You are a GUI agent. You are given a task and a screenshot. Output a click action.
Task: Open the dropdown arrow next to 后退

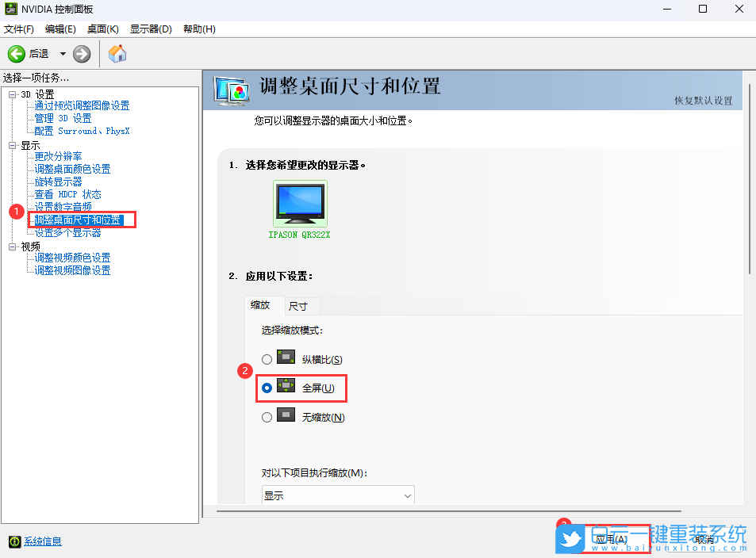tap(61, 54)
